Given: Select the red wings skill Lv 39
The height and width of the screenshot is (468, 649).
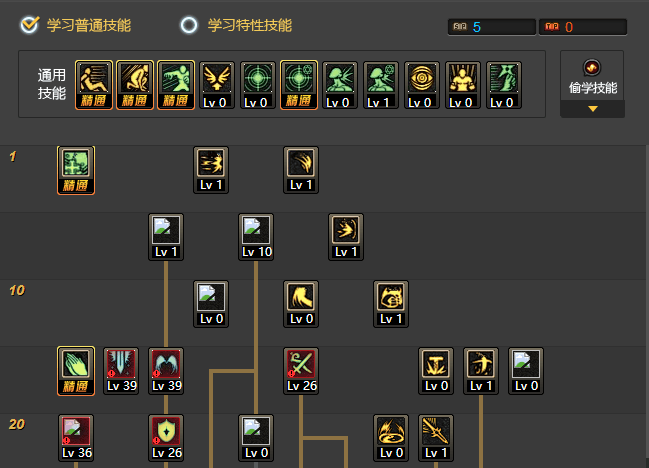Looking at the screenshot, I should click(166, 371).
